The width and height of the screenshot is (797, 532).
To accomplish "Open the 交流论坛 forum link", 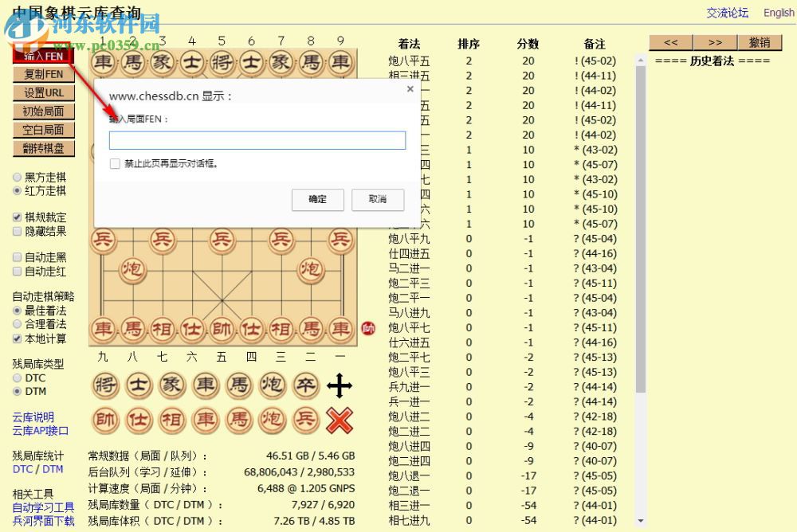I will click(727, 13).
